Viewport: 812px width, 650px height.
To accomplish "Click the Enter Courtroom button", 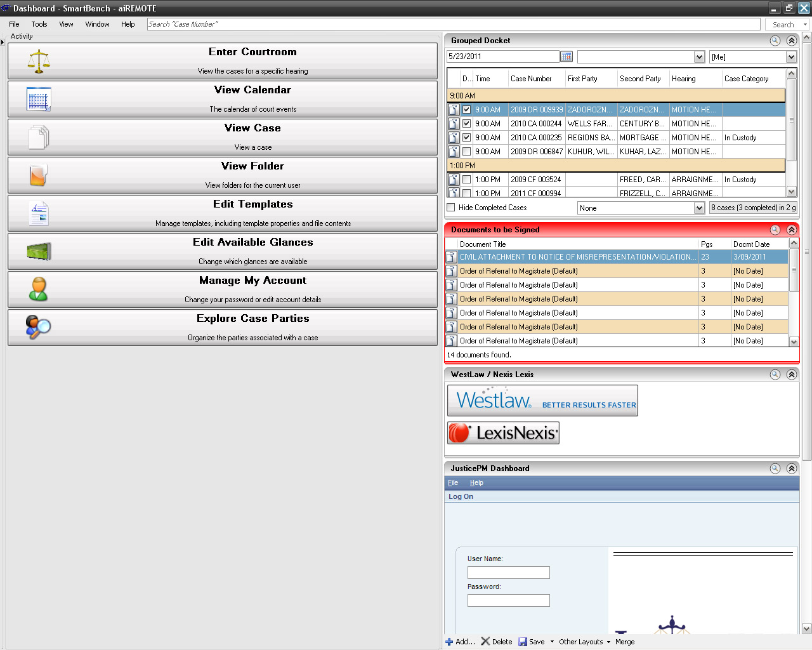I will click(x=223, y=61).
